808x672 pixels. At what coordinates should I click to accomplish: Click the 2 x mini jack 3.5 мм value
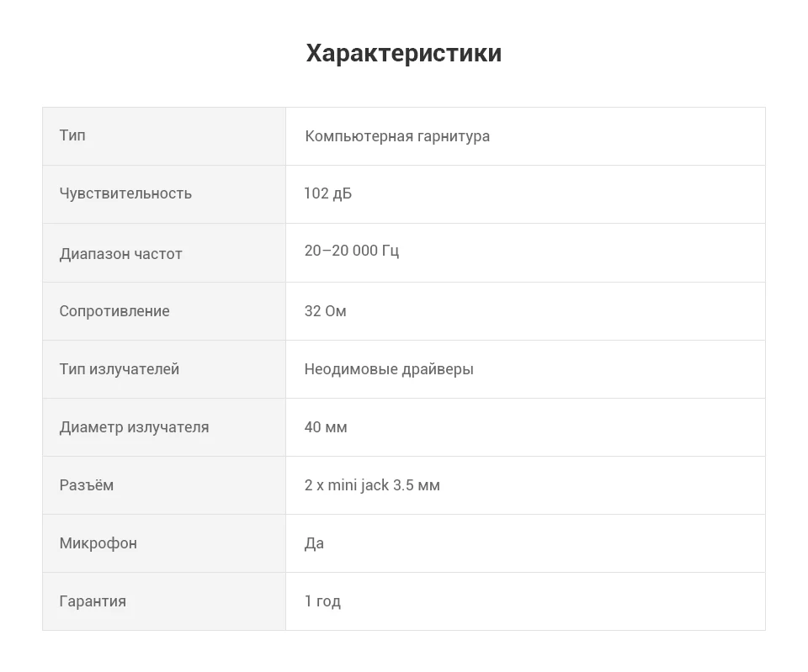tap(372, 485)
